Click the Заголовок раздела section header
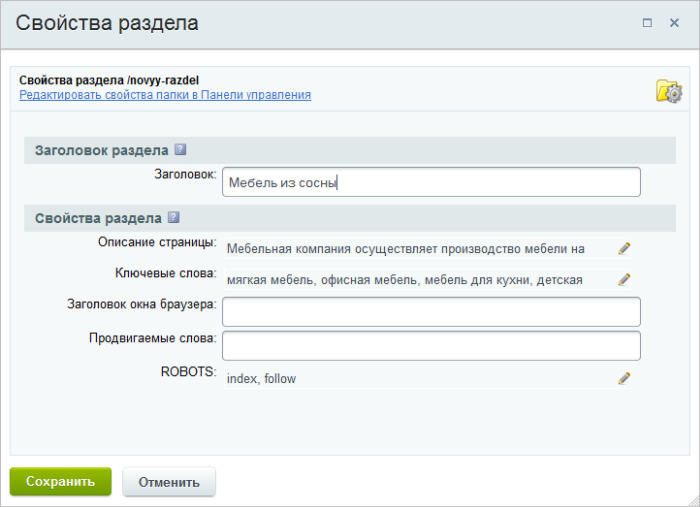 [350, 150]
